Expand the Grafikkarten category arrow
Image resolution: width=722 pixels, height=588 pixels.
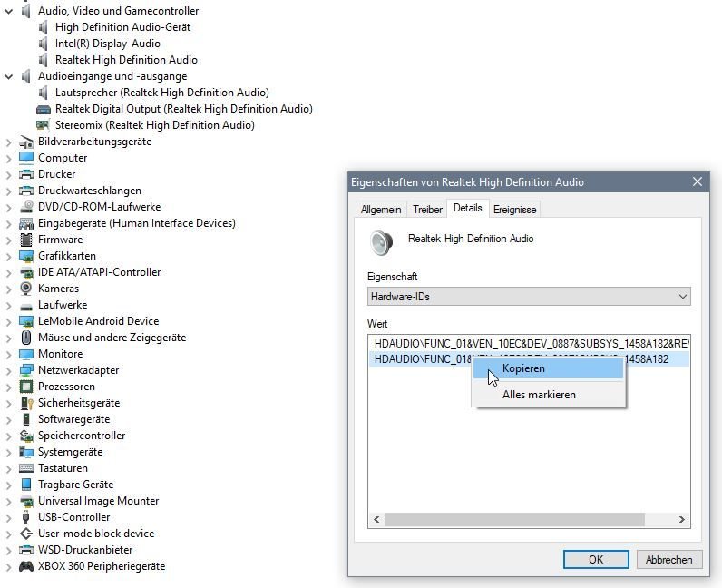[8, 257]
